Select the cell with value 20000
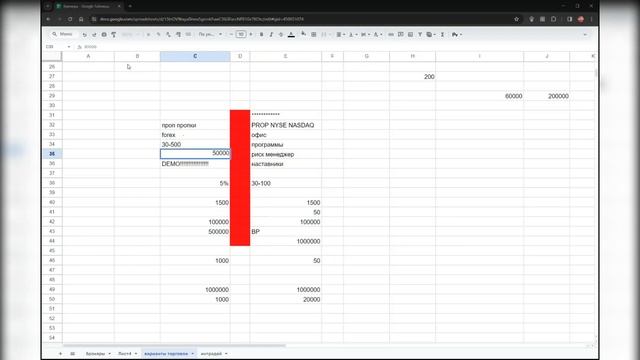 (286, 300)
